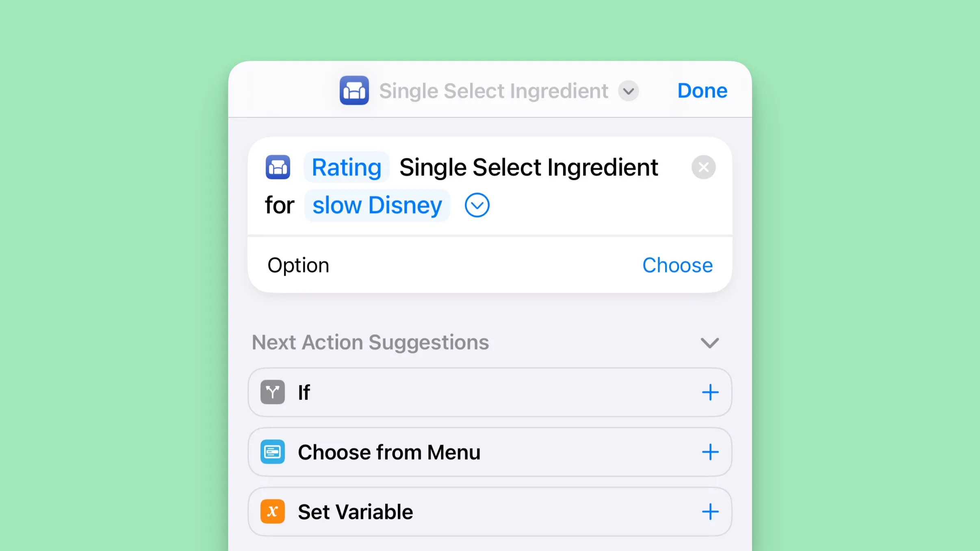Select the Choose from Menu suggestion row

tap(528, 452)
